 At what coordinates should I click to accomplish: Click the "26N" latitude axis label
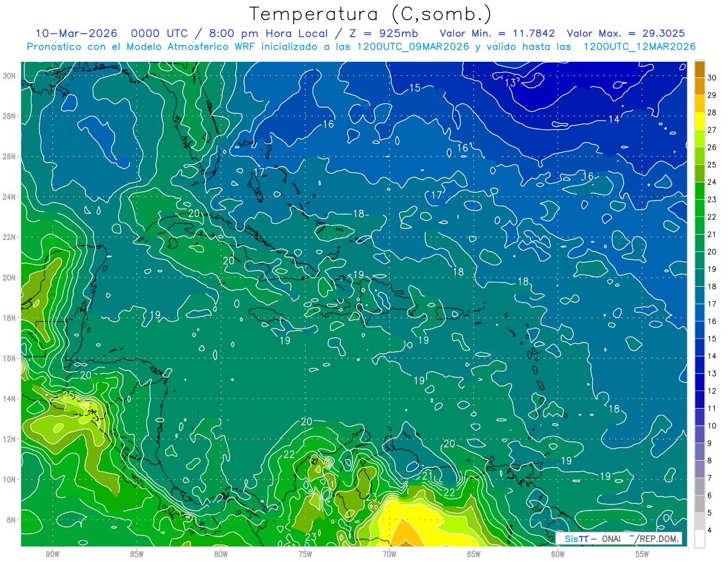(10, 156)
